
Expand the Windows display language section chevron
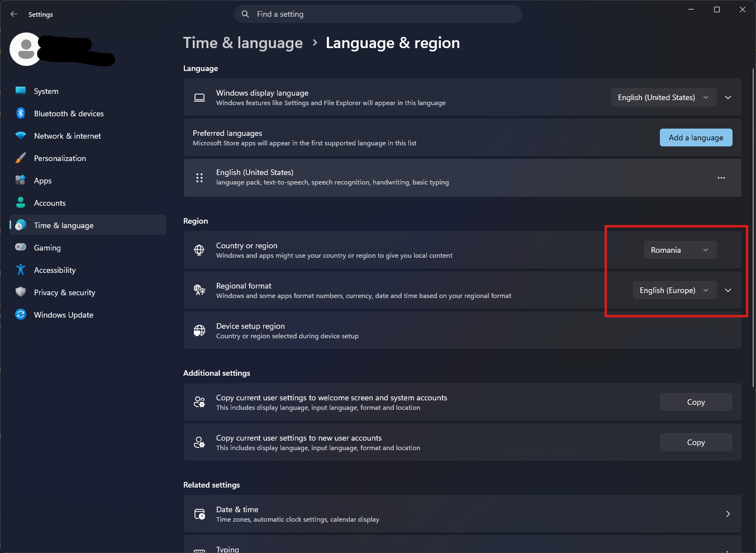(728, 97)
